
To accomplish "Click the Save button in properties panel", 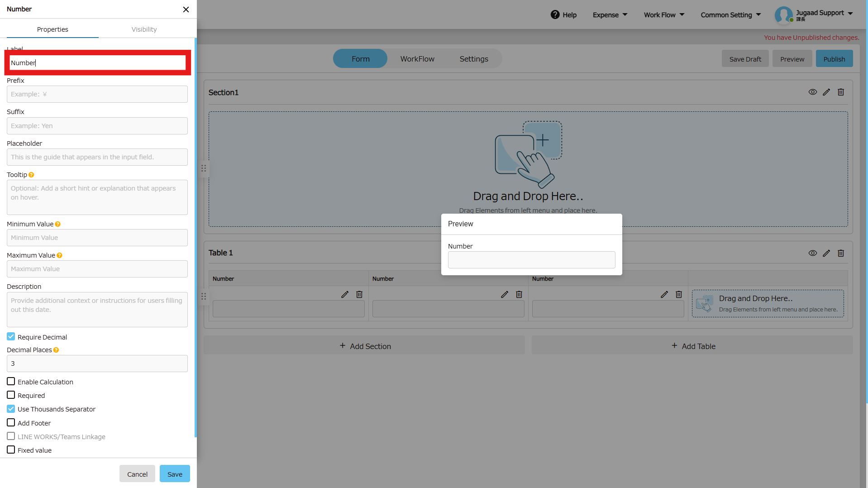I will tap(175, 474).
